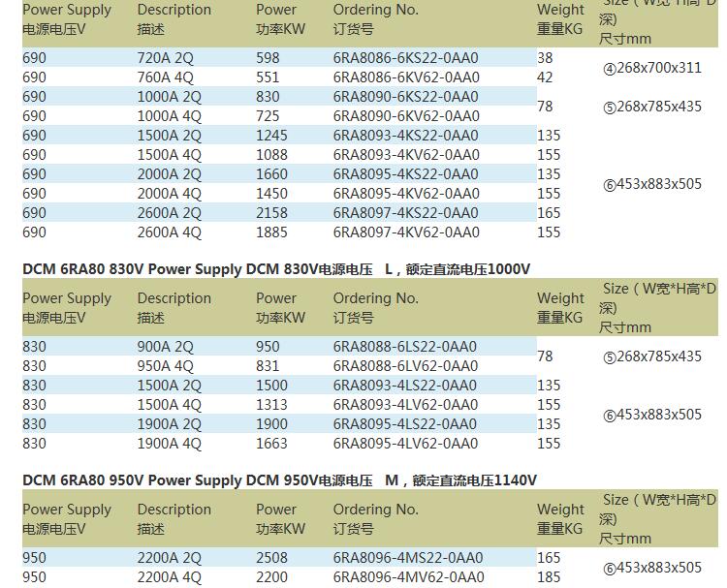Click the DCM 6RA80 950V Power Supply heading
727x588 pixels.
click(279, 480)
